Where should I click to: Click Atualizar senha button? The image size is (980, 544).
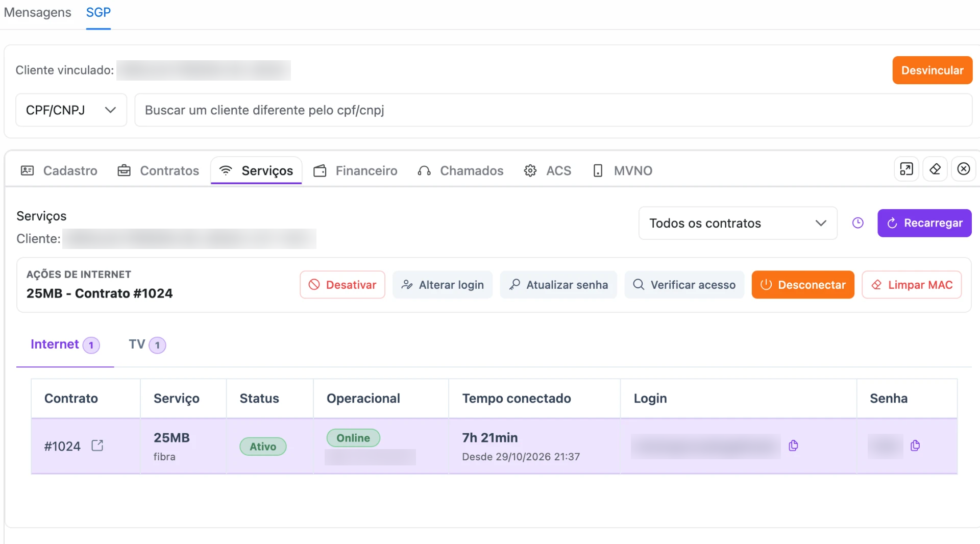558,285
